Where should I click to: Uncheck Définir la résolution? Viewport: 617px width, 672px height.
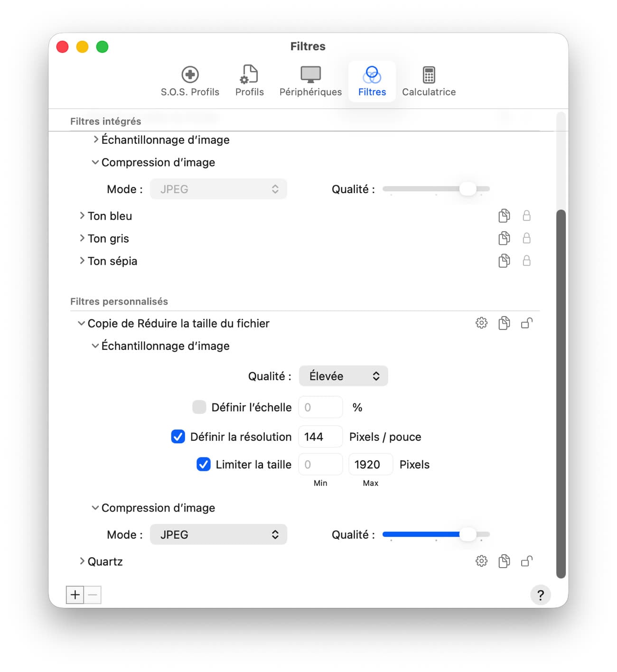178,437
